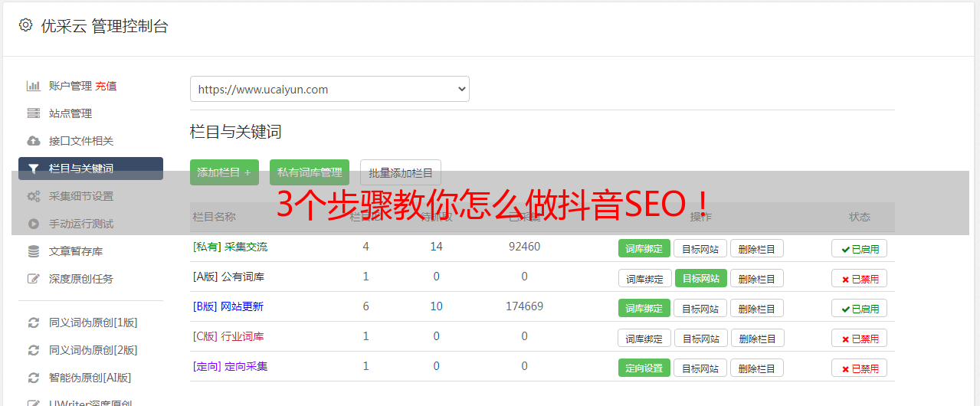Viewport: 980px width, 406px height.
Task: Click the gears icon for 采集细节设置
Action: point(33,196)
